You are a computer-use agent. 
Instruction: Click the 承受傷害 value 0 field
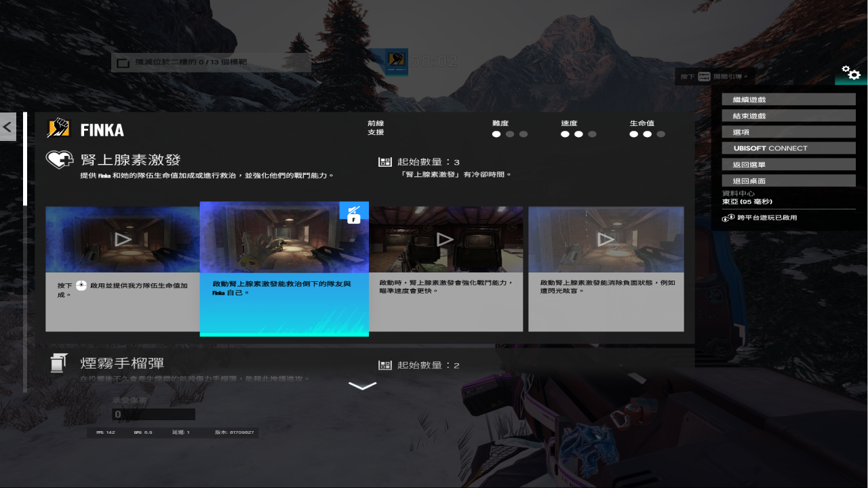[x=154, y=414]
